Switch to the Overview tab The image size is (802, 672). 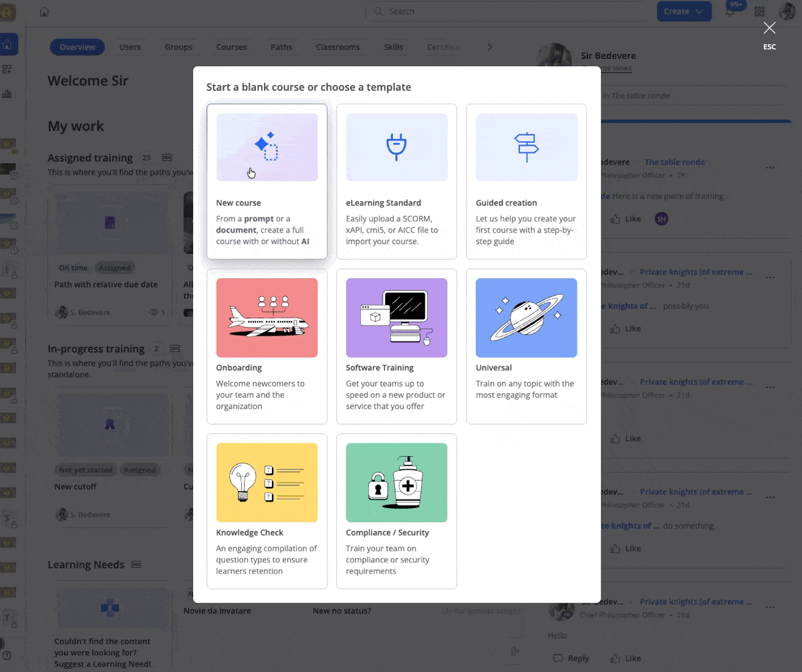78,47
